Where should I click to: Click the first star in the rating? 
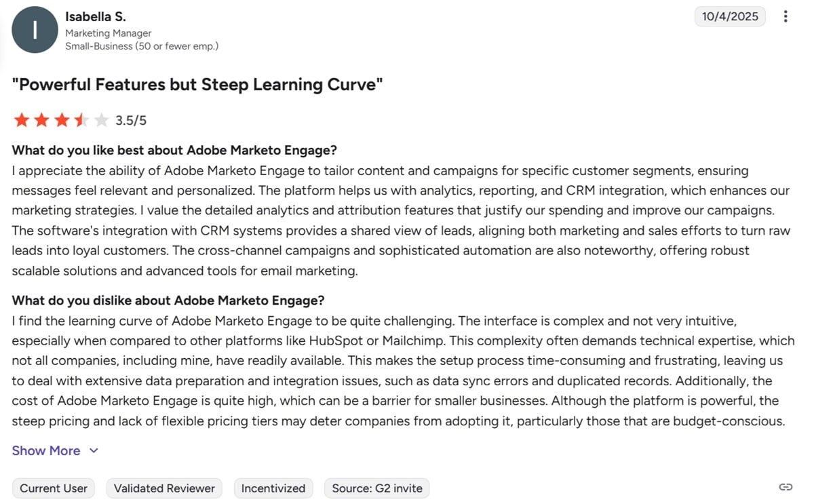pyautogui.click(x=22, y=119)
